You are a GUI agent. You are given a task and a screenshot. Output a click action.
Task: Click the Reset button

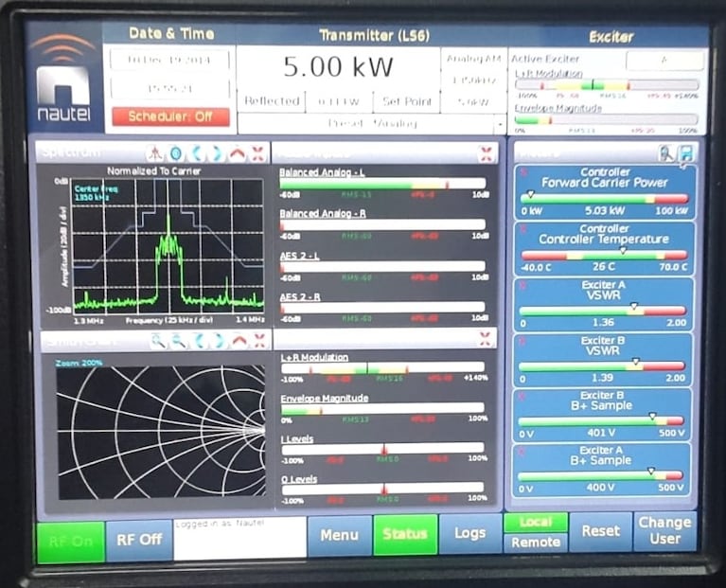coord(600,531)
